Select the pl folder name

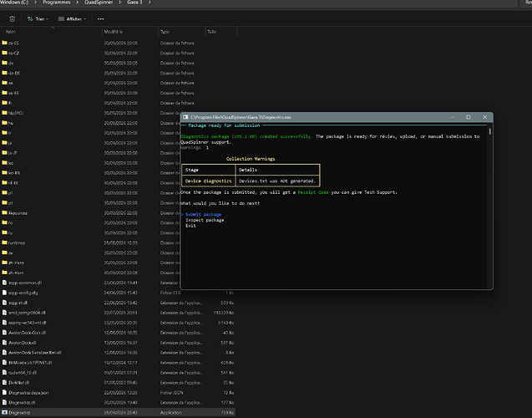coord(11,192)
